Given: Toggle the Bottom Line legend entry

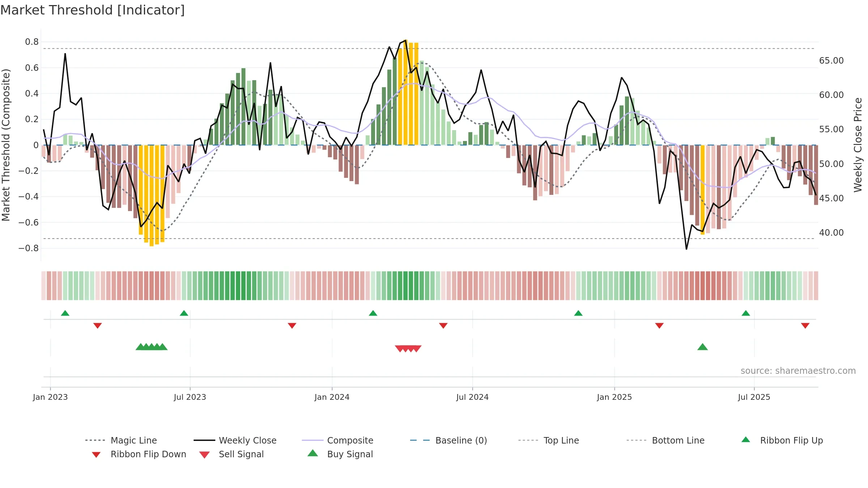Looking at the screenshot, I should pyautogui.click(x=665, y=440).
